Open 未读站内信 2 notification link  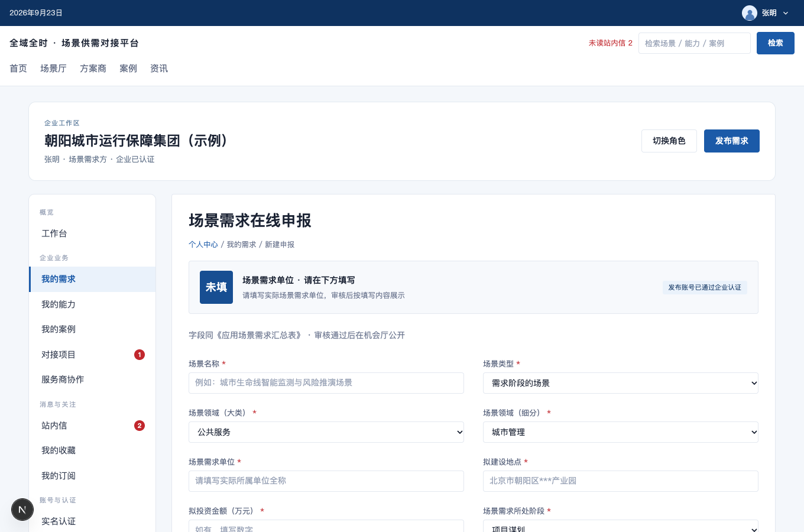coord(611,43)
